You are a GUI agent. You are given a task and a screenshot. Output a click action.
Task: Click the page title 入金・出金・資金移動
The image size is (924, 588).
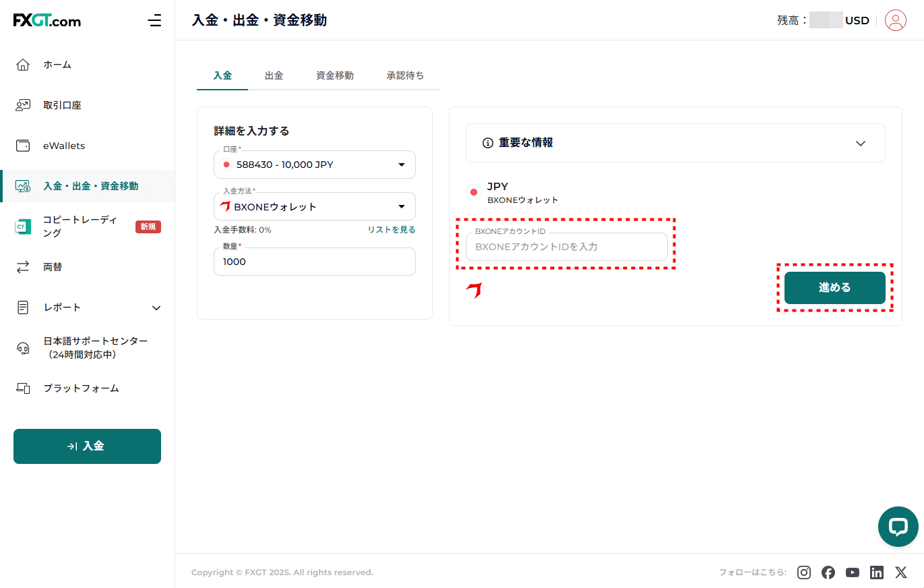click(x=259, y=20)
